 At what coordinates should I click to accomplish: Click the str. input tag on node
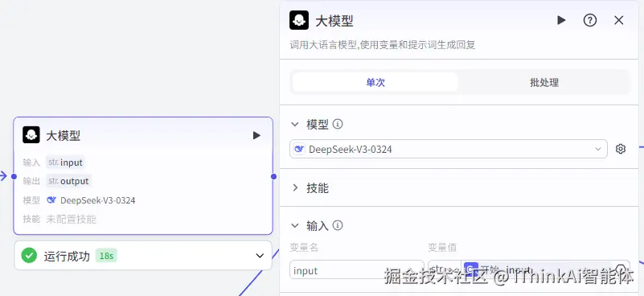coord(65,162)
